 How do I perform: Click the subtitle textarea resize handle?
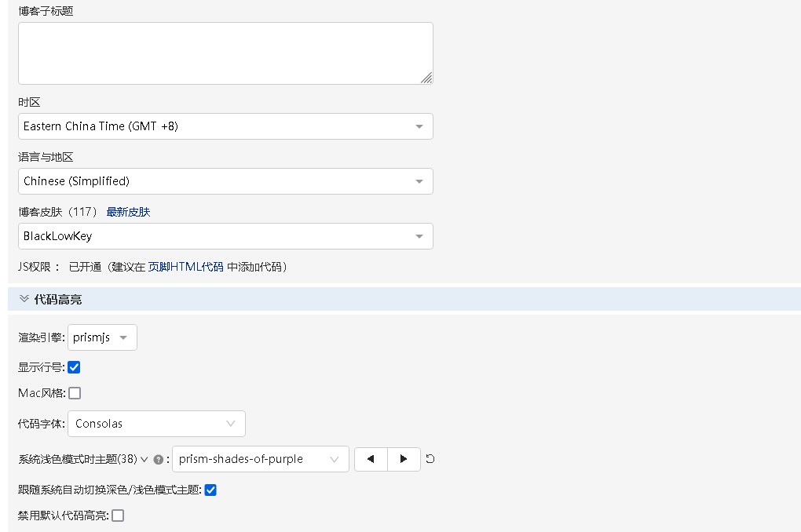tap(426, 77)
